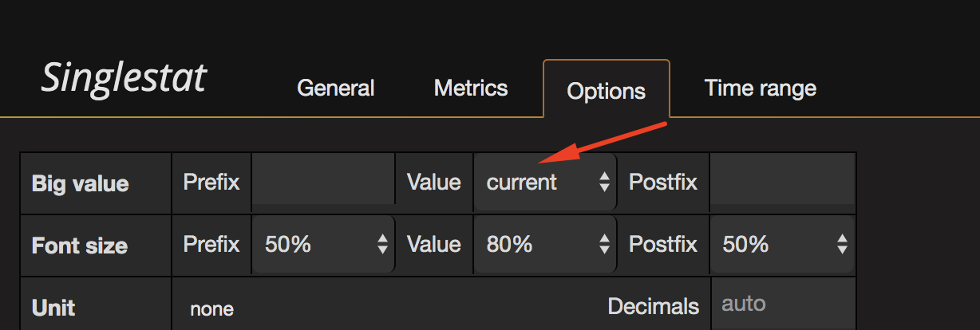Click the Font size row label

point(79,245)
